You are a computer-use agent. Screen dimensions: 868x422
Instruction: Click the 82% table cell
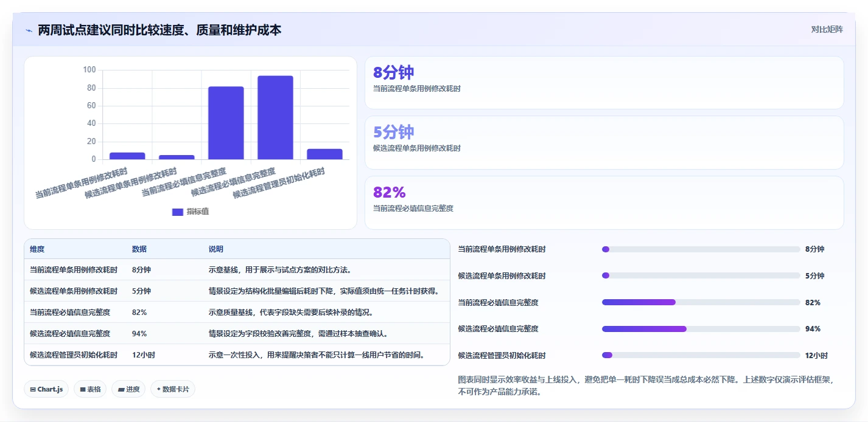coord(139,312)
